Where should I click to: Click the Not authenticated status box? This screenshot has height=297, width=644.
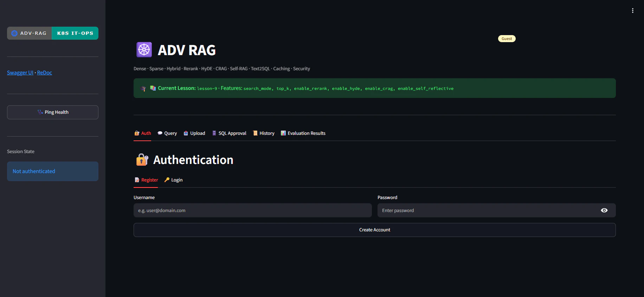coord(53,171)
